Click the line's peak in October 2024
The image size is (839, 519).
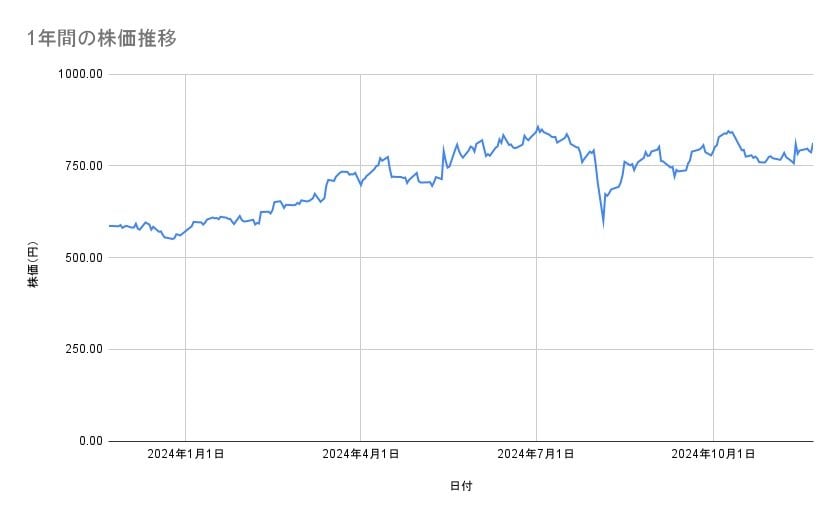(x=729, y=131)
